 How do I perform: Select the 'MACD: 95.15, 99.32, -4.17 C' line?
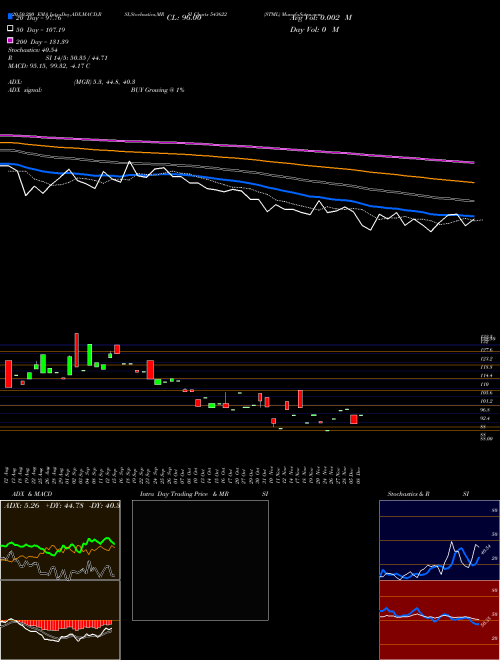[x=49, y=66]
